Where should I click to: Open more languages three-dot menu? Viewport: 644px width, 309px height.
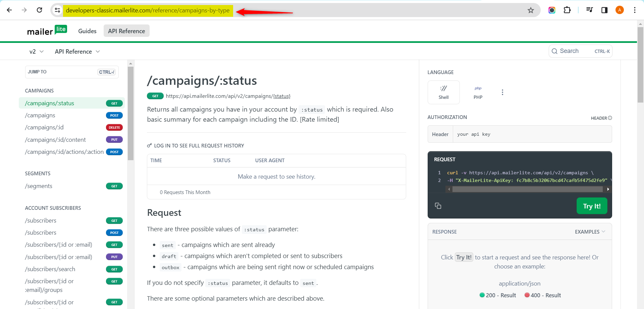(502, 92)
